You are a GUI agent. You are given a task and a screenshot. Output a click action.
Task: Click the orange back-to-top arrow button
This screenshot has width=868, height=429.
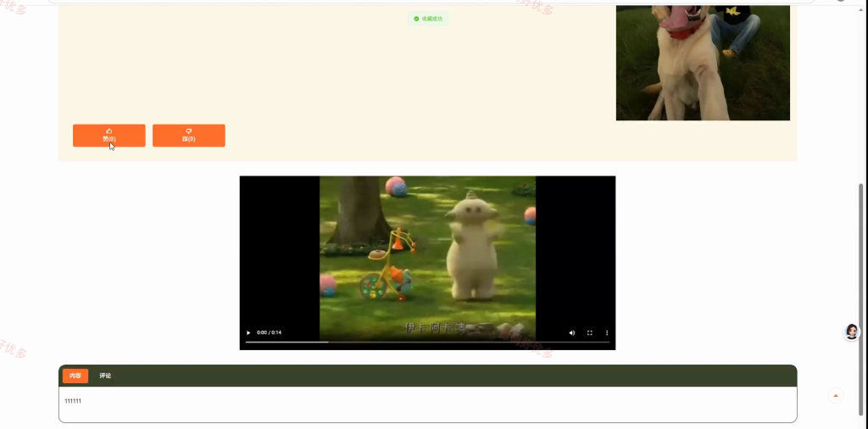pyautogui.click(x=836, y=396)
